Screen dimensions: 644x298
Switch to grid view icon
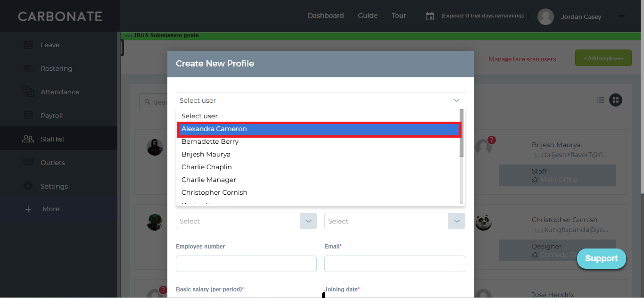(x=615, y=100)
